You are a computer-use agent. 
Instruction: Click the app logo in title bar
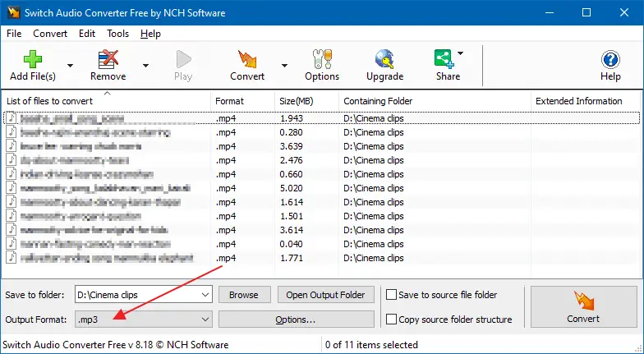tap(13, 13)
